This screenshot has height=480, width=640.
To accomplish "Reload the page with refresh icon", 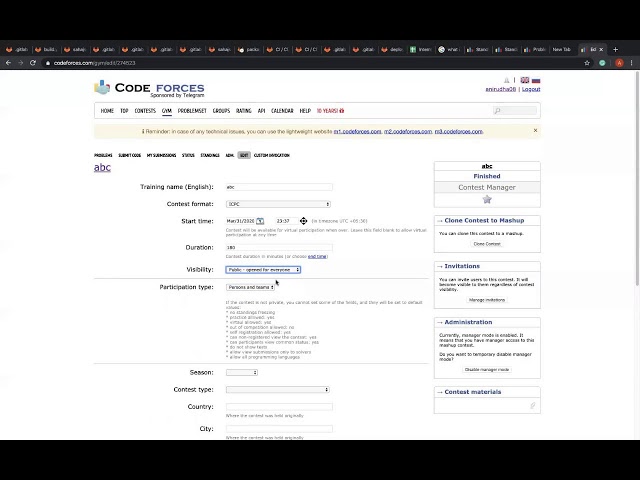I will coord(33,63).
